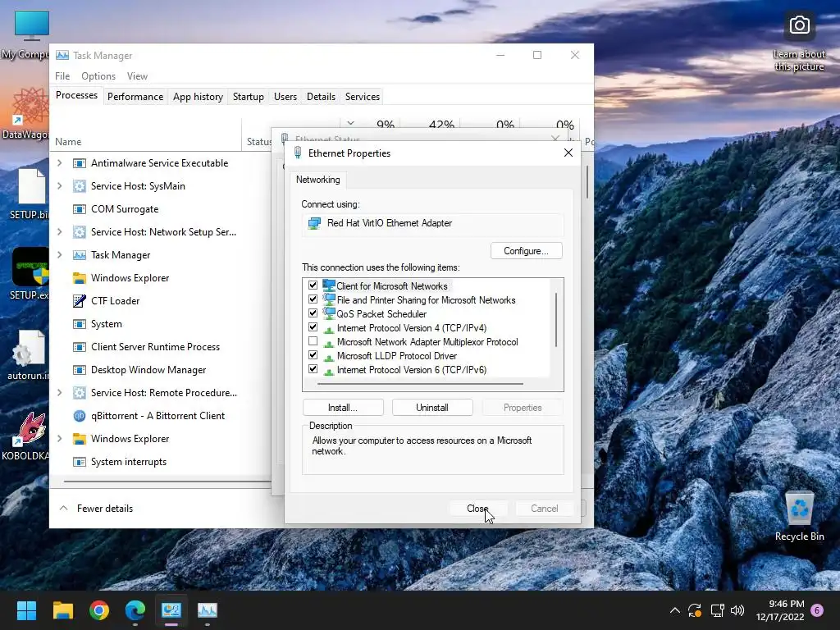Switch to the Services tab
This screenshot has height=630, width=840.
362,97
